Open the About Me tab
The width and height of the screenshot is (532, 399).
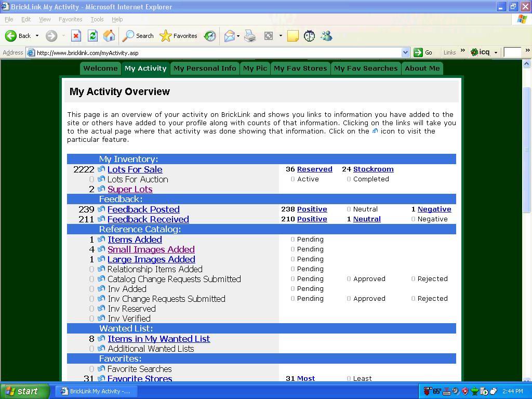coord(422,68)
